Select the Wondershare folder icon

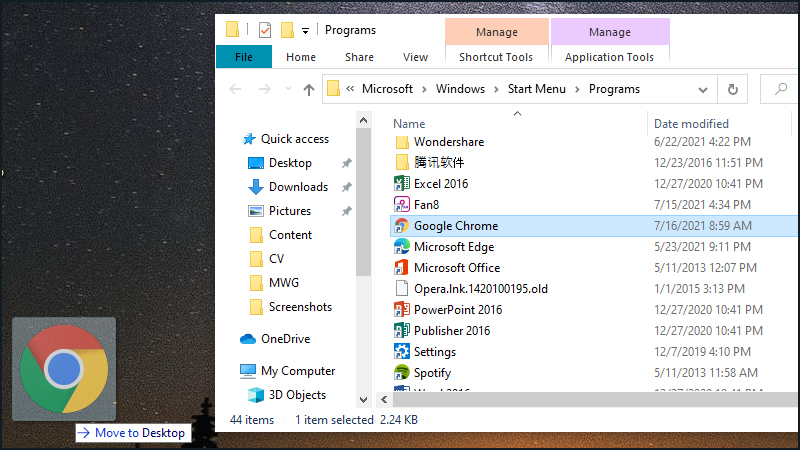pos(402,142)
